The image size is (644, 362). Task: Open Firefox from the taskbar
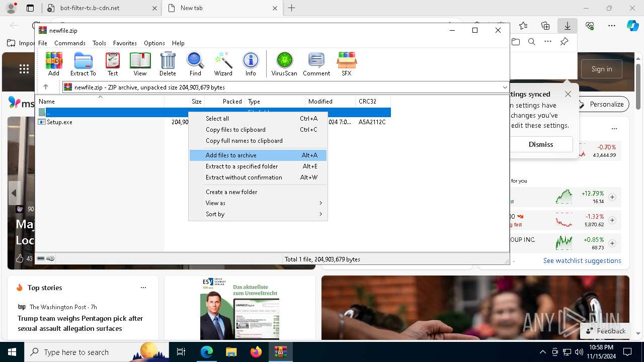(256, 352)
